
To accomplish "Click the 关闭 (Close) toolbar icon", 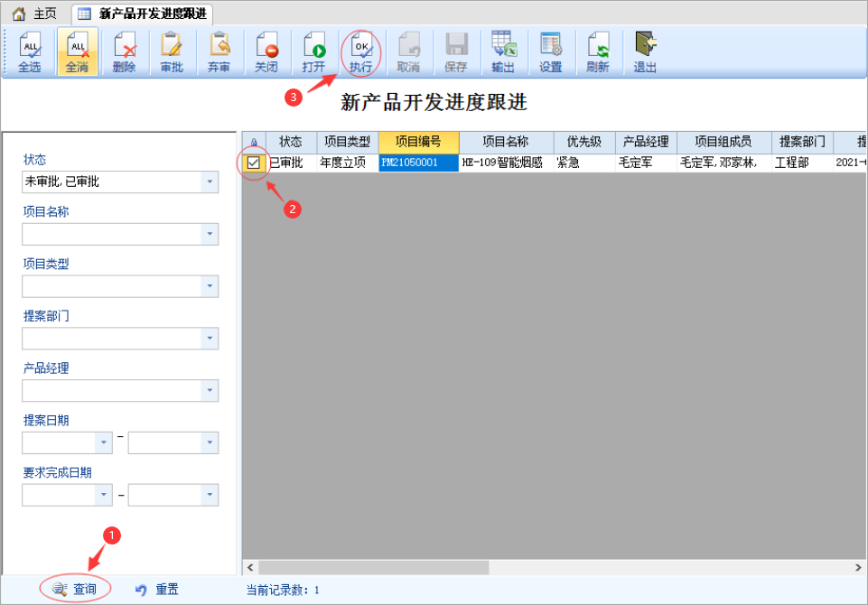I will point(266,52).
